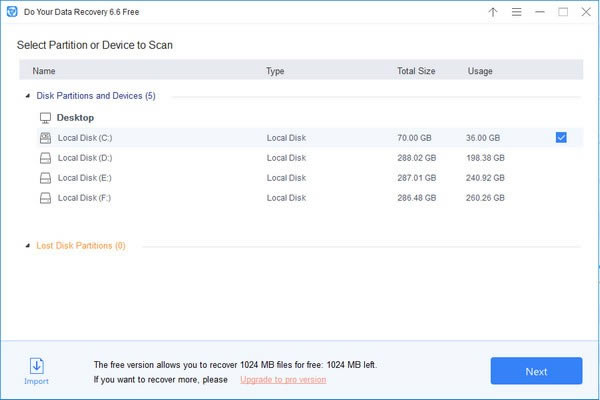Viewport: 600px width, 400px height.
Task: Click the upgrade arrow icon in title bar
Action: tap(493, 12)
